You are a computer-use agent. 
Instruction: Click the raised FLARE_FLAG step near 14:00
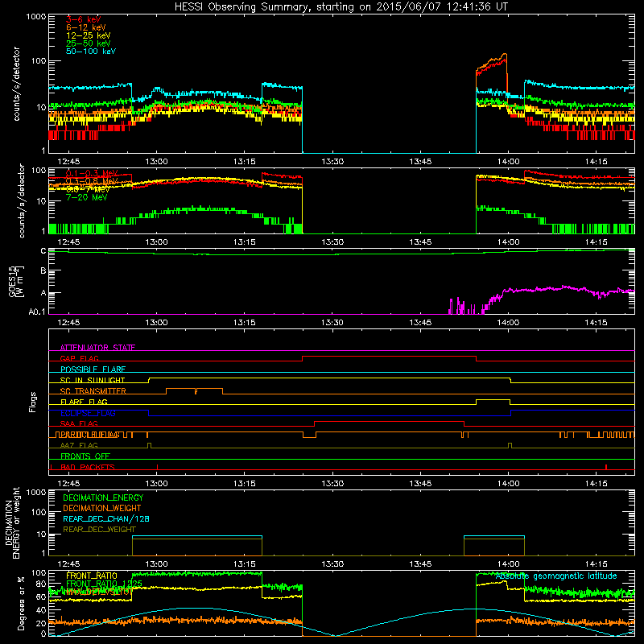pos(493,399)
